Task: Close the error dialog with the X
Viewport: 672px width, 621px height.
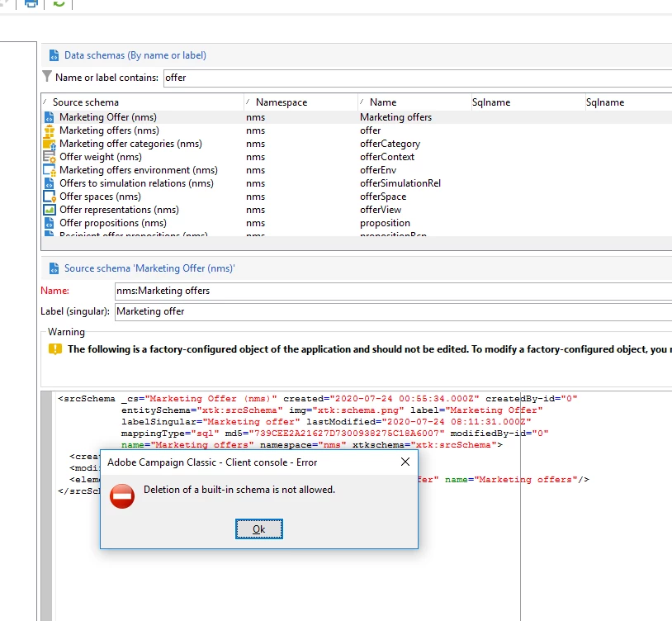Action: coord(405,462)
